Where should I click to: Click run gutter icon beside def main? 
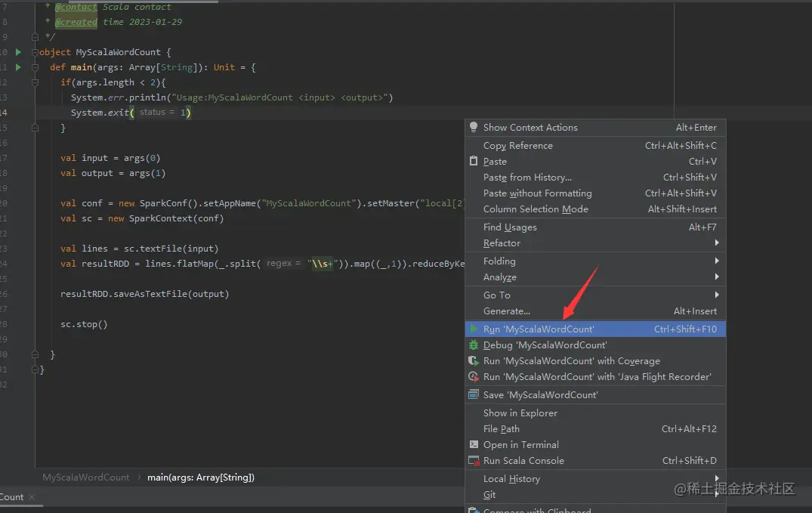pyautogui.click(x=18, y=66)
